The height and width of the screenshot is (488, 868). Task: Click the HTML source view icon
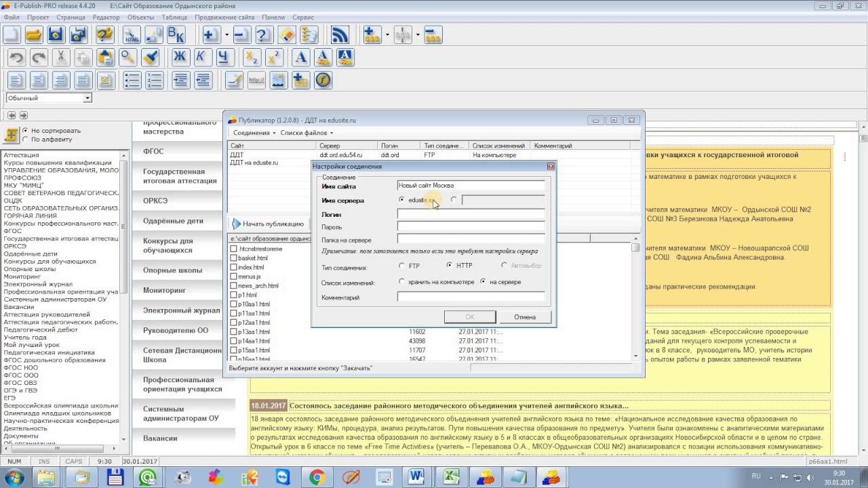point(131,35)
